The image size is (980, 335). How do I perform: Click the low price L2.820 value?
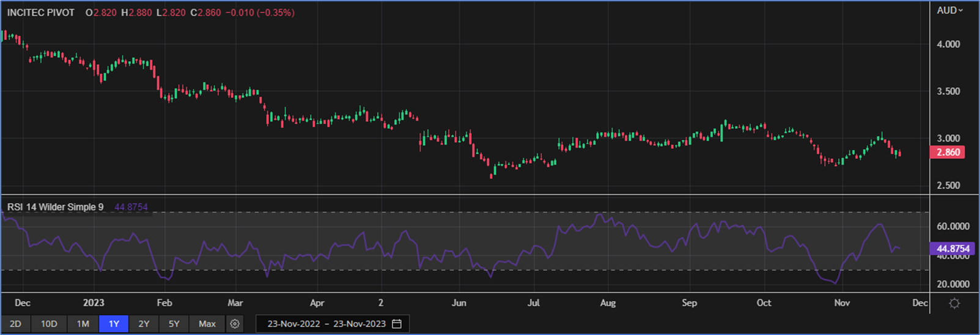[171, 12]
